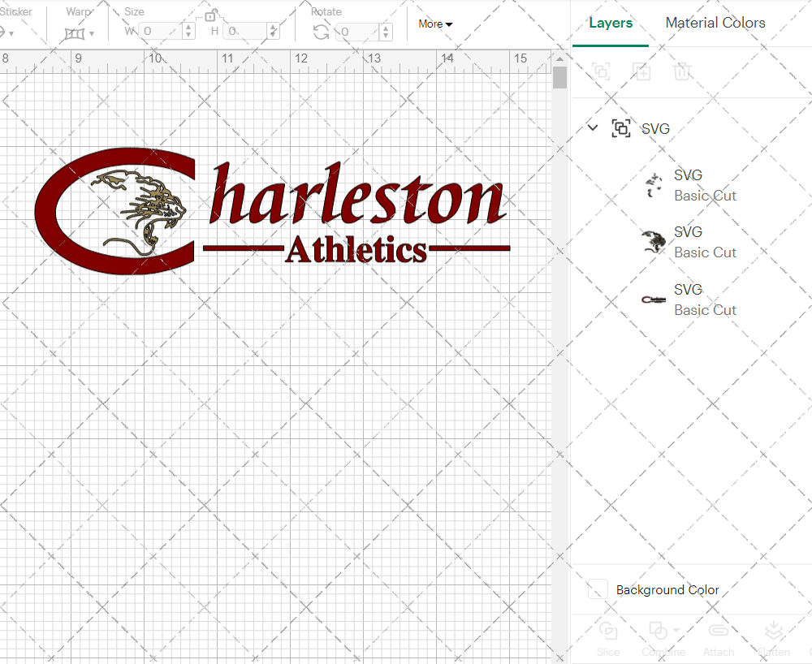Click the Duplicate layer icon
812x664 pixels.
tap(641, 71)
